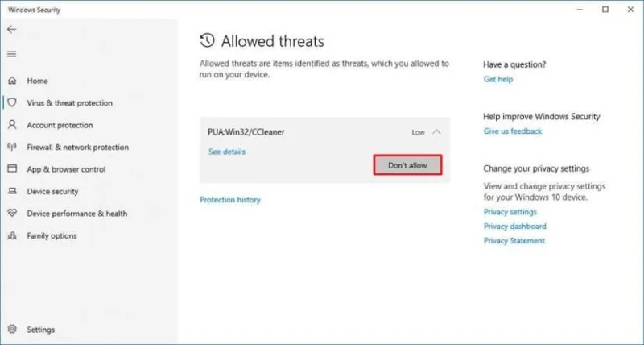The image size is (644, 345).
Task: Select Virus & threat protection label
Action: coord(69,103)
